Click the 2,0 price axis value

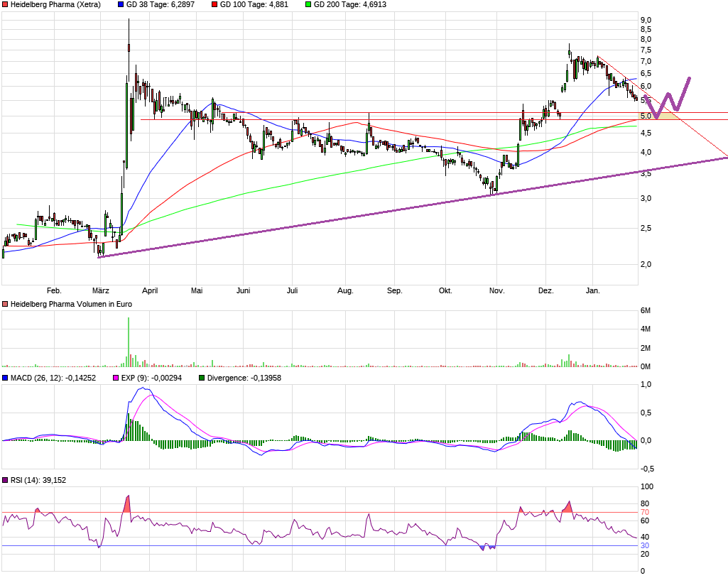click(x=646, y=264)
